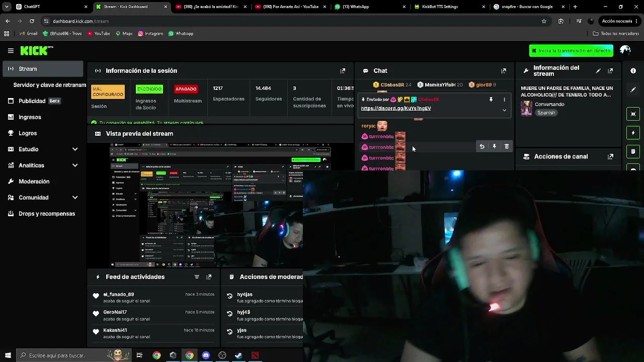Launch Dota 2 from the taskbar

[255, 355]
